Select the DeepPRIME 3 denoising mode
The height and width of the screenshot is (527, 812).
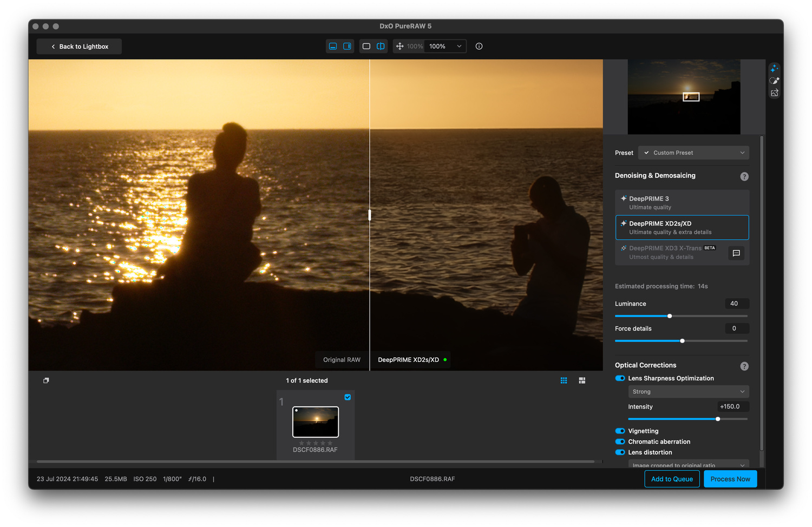pos(682,202)
